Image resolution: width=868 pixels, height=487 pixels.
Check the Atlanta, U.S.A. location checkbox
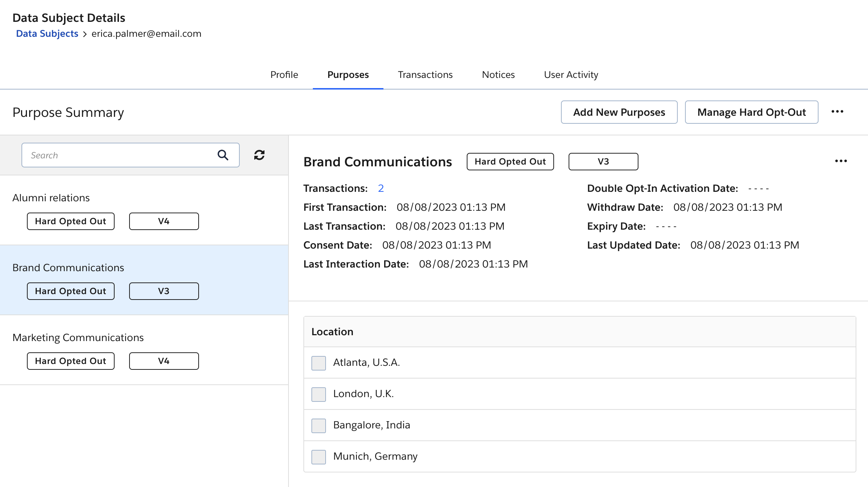[x=318, y=363]
